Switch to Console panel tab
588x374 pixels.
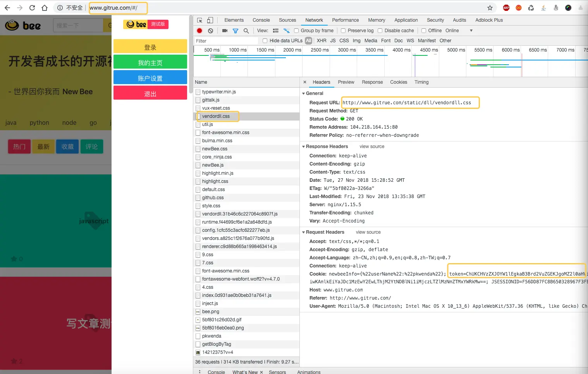(261, 20)
